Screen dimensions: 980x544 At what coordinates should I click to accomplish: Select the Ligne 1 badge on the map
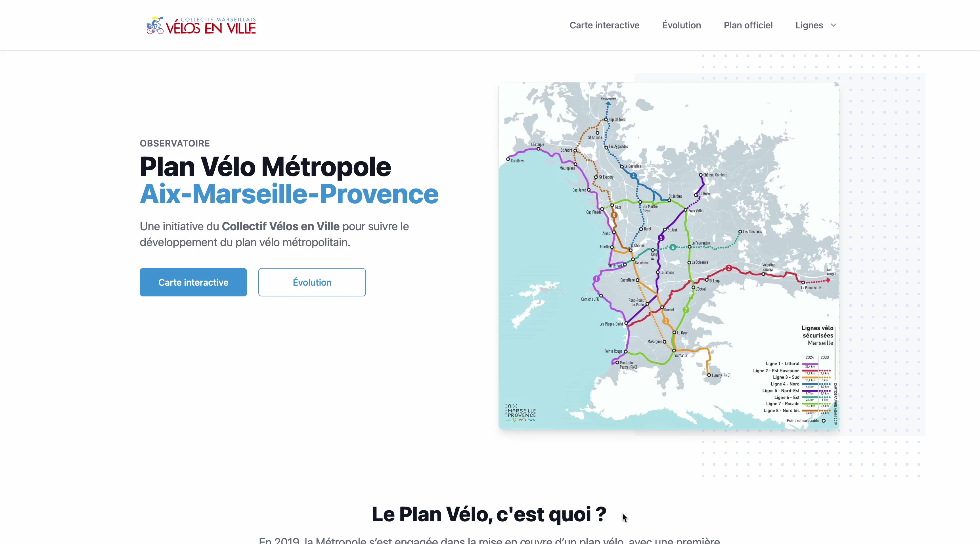tap(596, 279)
